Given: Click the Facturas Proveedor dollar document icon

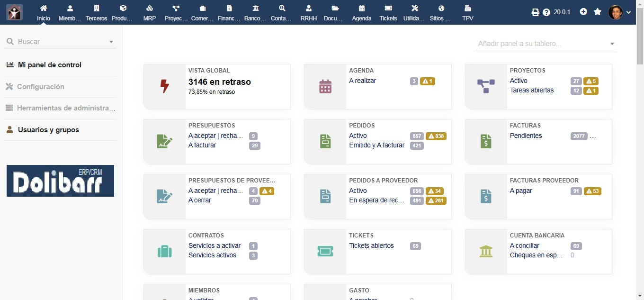Looking at the screenshot, I should 486,196.
